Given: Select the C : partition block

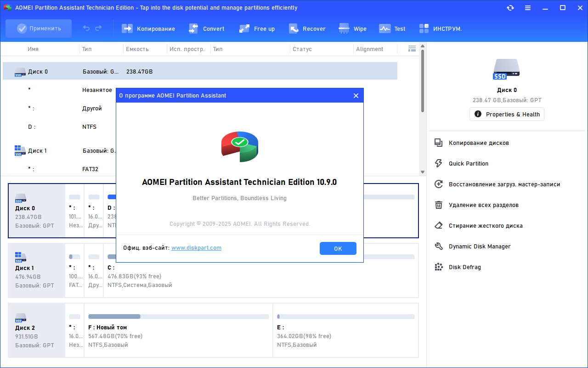Looking at the screenshot, I should [261, 270].
